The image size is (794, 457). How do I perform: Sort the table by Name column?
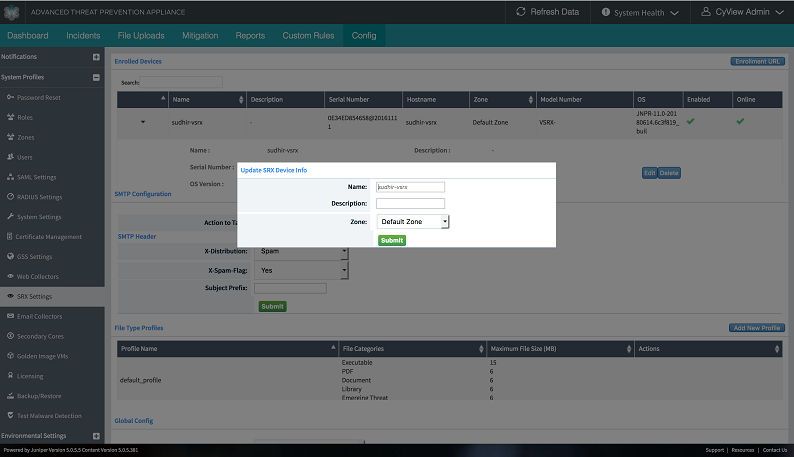pos(207,99)
